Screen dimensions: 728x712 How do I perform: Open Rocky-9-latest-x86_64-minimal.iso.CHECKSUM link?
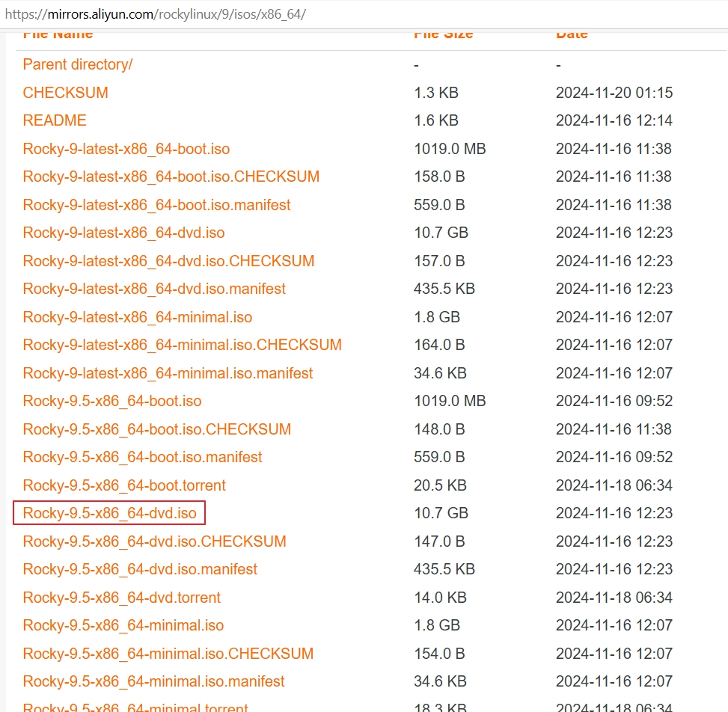183,346
